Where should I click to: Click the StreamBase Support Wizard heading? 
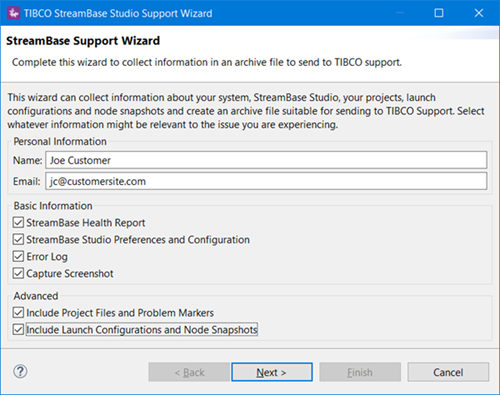[x=83, y=41]
